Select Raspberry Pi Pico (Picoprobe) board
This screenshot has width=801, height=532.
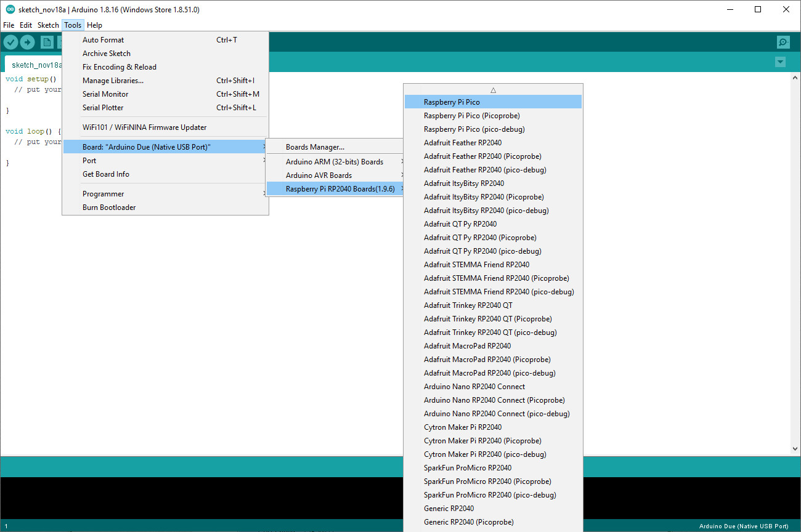pyautogui.click(x=493, y=116)
